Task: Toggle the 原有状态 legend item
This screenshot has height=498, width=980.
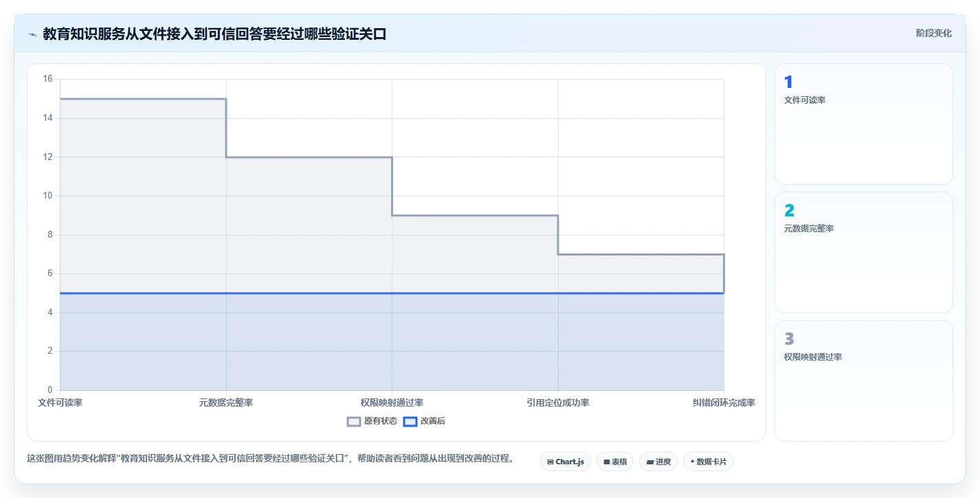Action: tap(372, 421)
